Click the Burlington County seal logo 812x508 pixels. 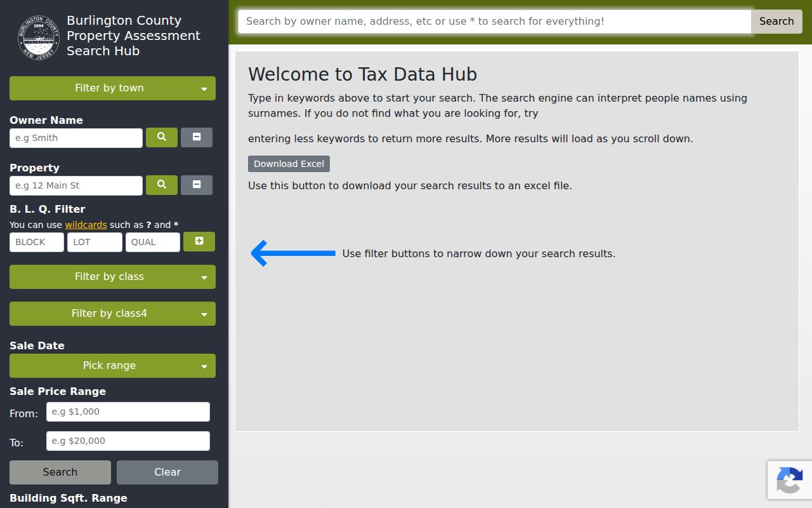pos(39,36)
